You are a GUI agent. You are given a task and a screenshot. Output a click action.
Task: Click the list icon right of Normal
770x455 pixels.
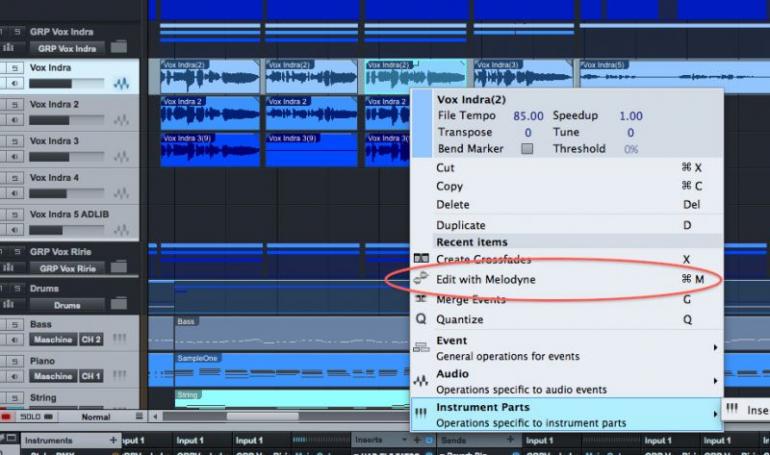point(139,416)
